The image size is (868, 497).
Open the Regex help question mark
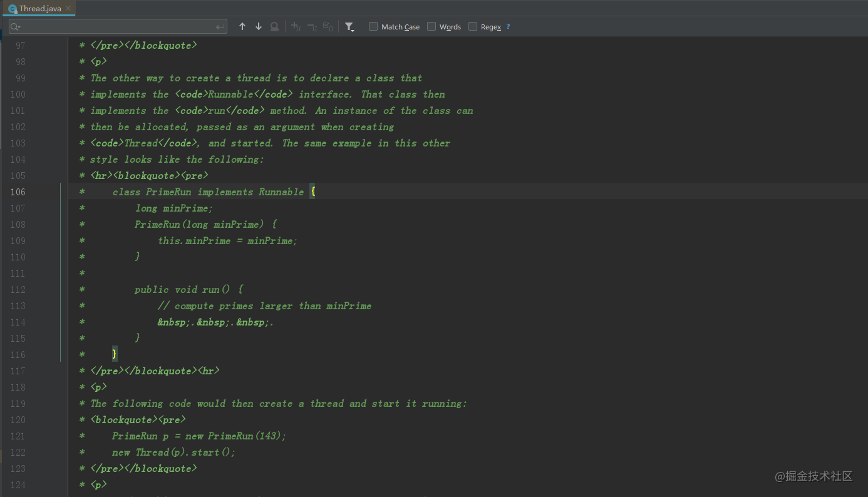click(509, 26)
